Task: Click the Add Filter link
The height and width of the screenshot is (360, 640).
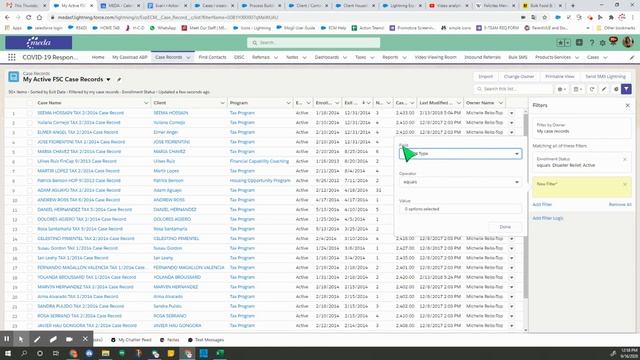Action: (542, 204)
